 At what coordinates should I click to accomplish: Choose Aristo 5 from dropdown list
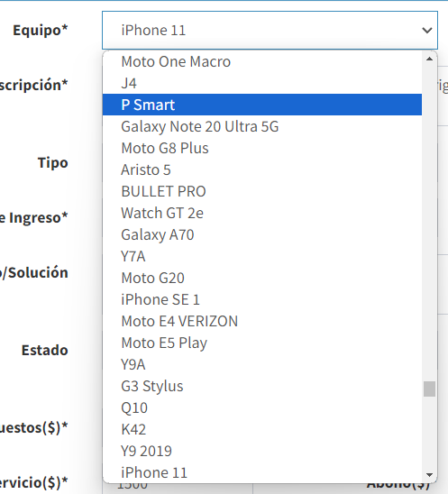point(262,169)
